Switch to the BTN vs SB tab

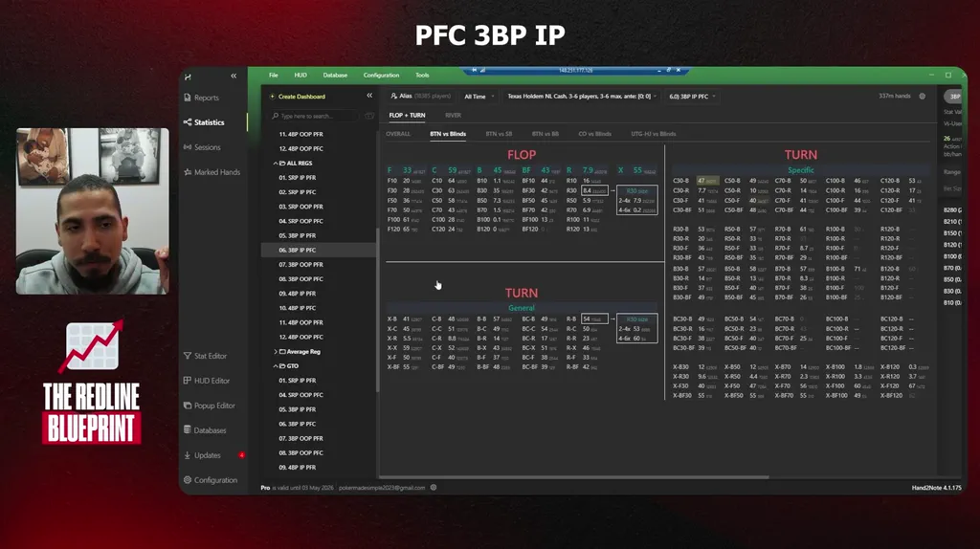[x=499, y=134]
